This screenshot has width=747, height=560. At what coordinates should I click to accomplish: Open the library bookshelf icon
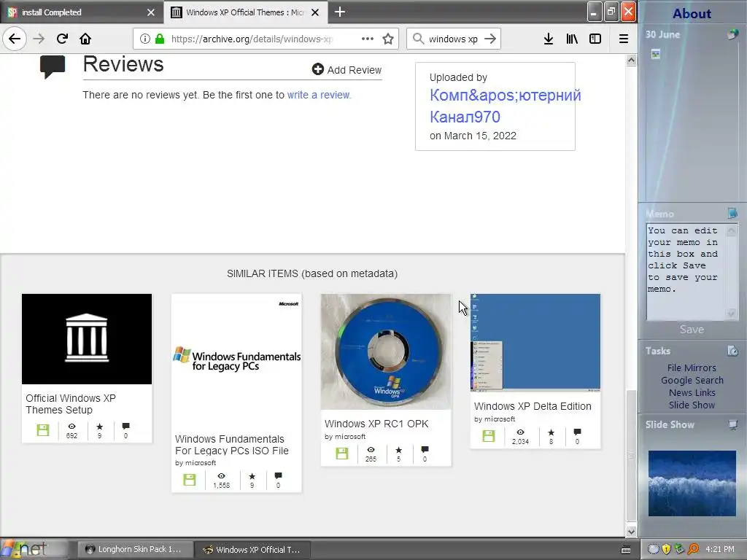(x=572, y=39)
